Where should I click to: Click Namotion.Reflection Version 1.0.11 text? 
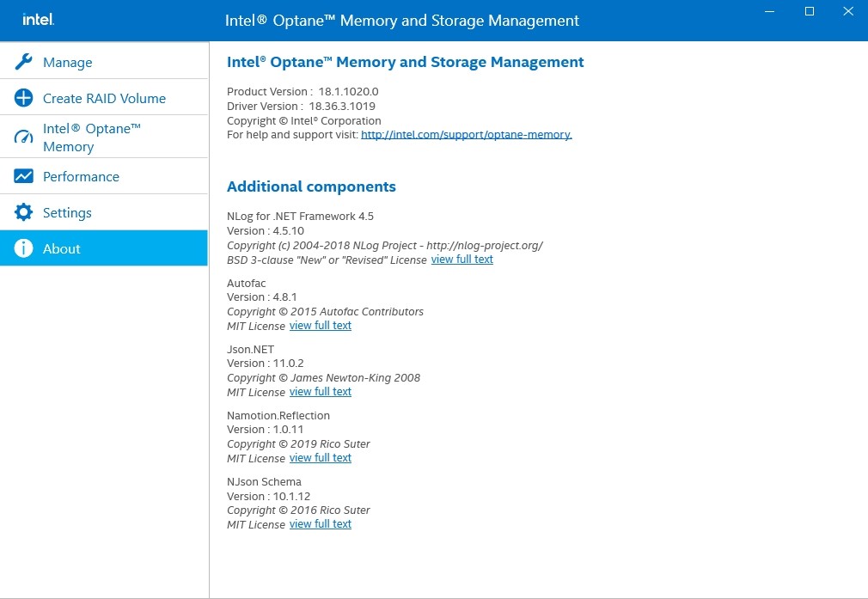266,429
